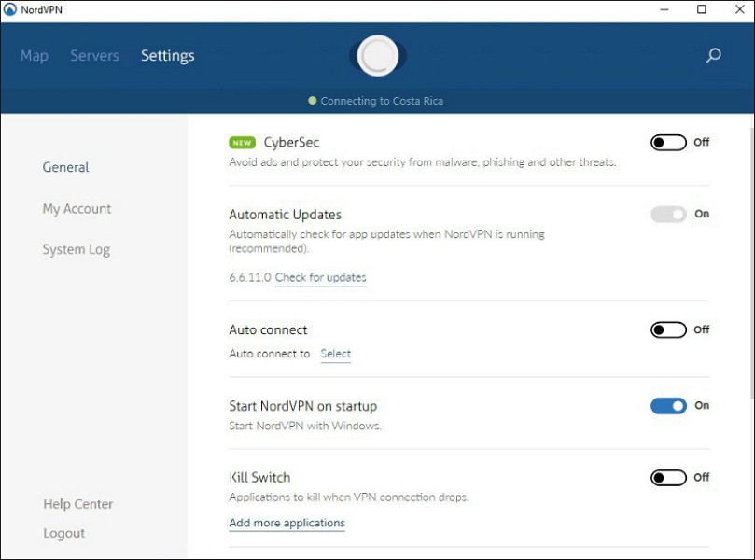Open the System Log section

pyautogui.click(x=77, y=250)
